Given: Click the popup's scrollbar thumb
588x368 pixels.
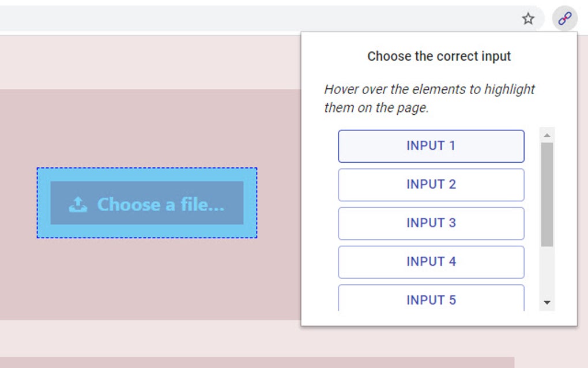Looking at the screenshot, I should 547,194.
